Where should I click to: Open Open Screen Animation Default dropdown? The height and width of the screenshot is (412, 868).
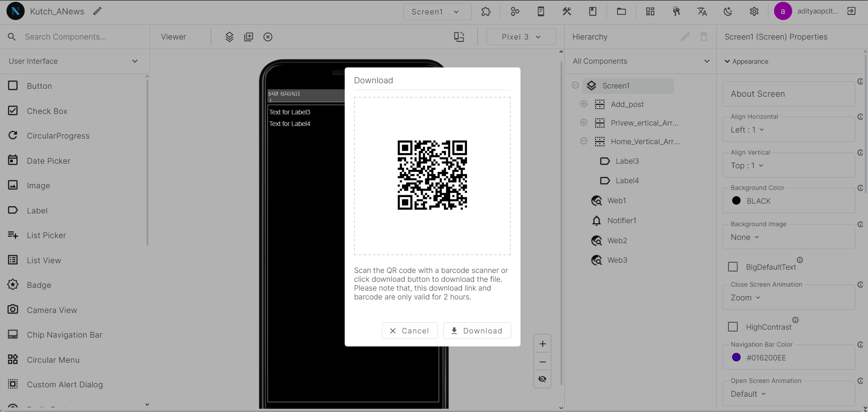748,394
